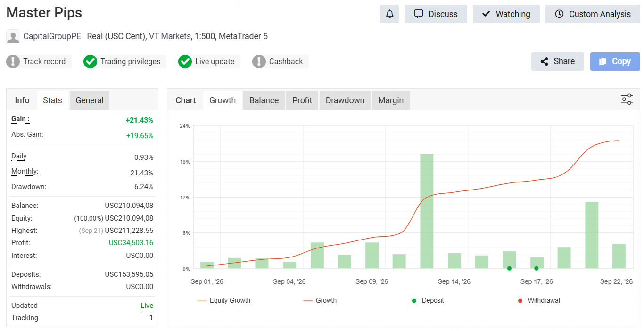Click the Daily label
644x331 pixels.
(19, 156)
